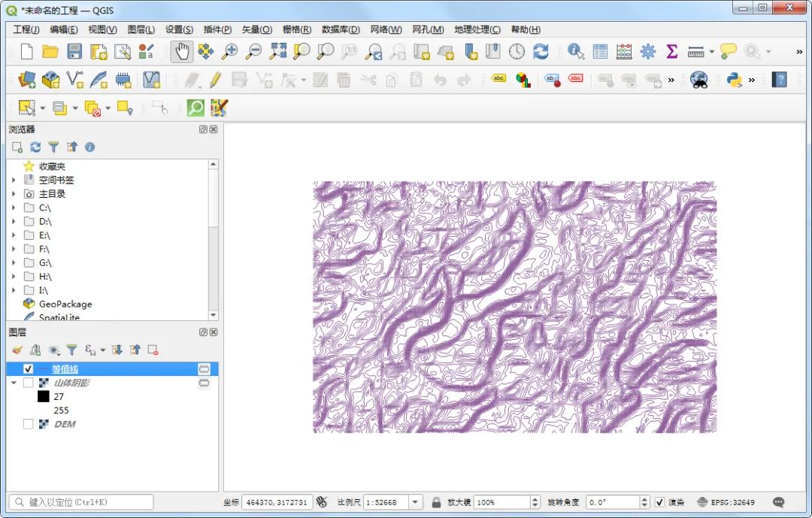
Task: Select the measure line ruler tool
Action: 695,51
